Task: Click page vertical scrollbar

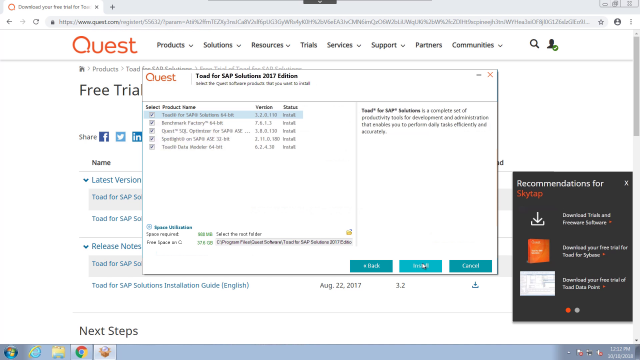Action: pos(636,86)
